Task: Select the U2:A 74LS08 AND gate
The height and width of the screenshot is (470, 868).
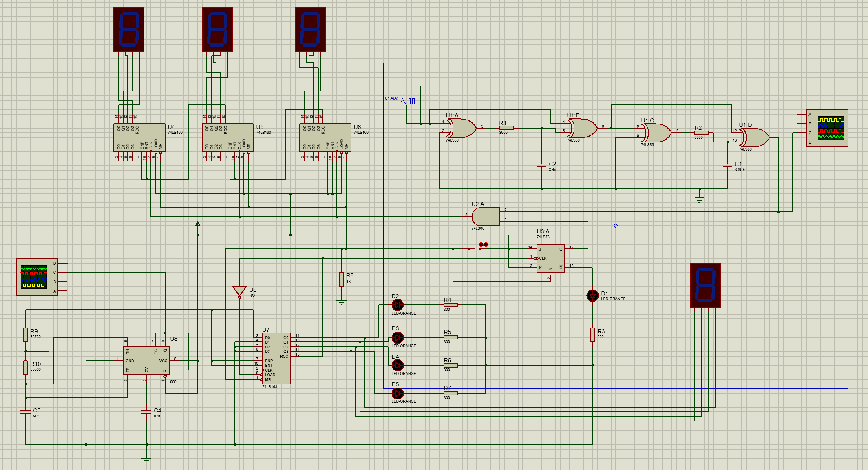Action: click(x=487, y=216)
